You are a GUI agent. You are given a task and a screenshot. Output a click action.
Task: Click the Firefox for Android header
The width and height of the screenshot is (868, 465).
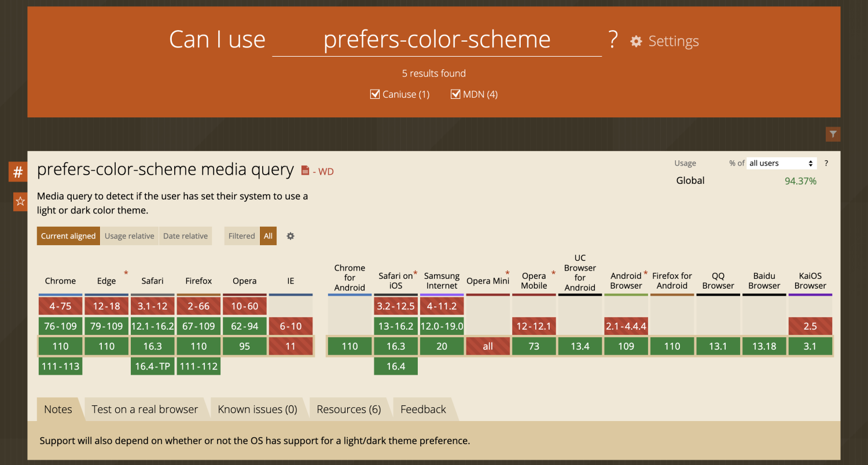tap(672, 281)
